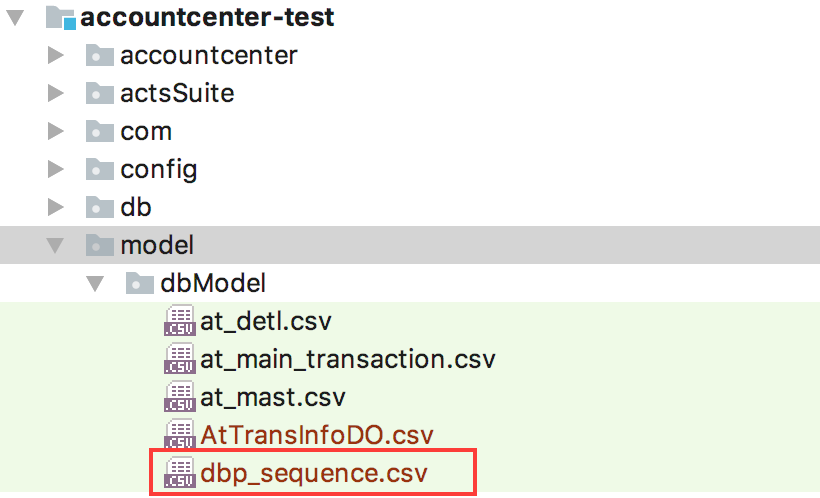The image size is (820, 498).
Task: Click the at_main_transaction.csv file icon
Action: point(179,359)
